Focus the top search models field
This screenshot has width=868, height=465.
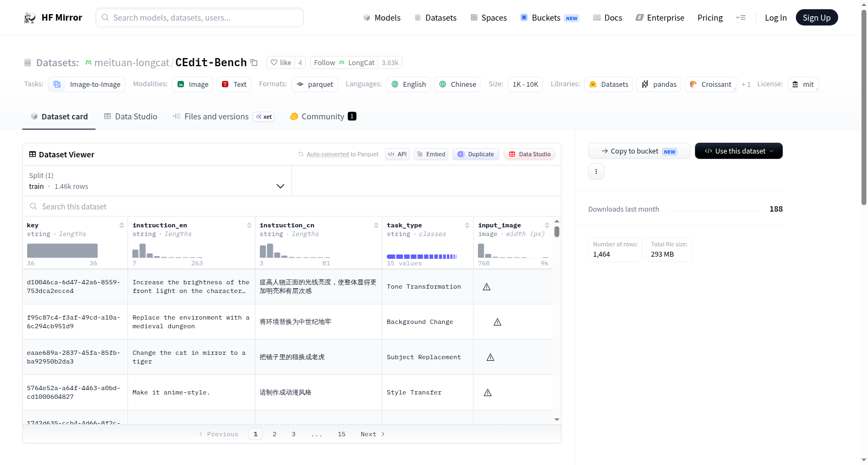(200, 17)
